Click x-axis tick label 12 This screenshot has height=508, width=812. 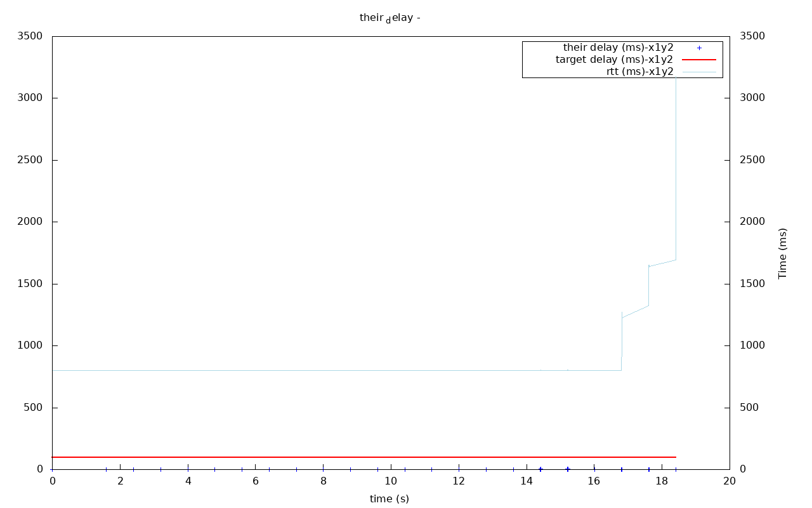(x=459, y=481)
